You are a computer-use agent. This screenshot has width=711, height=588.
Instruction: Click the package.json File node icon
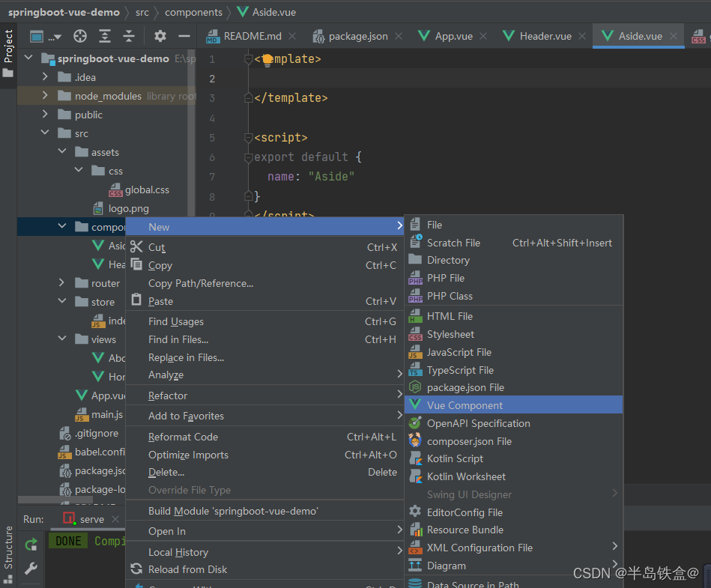[415, 387]
